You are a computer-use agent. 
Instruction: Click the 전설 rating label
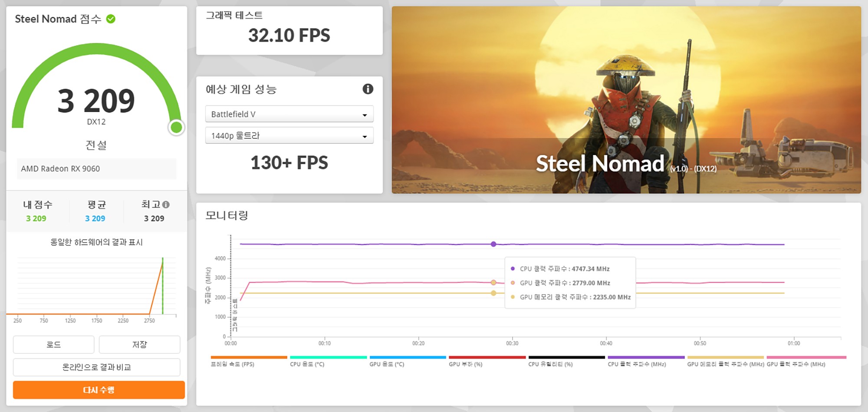(x=96, y=145)
